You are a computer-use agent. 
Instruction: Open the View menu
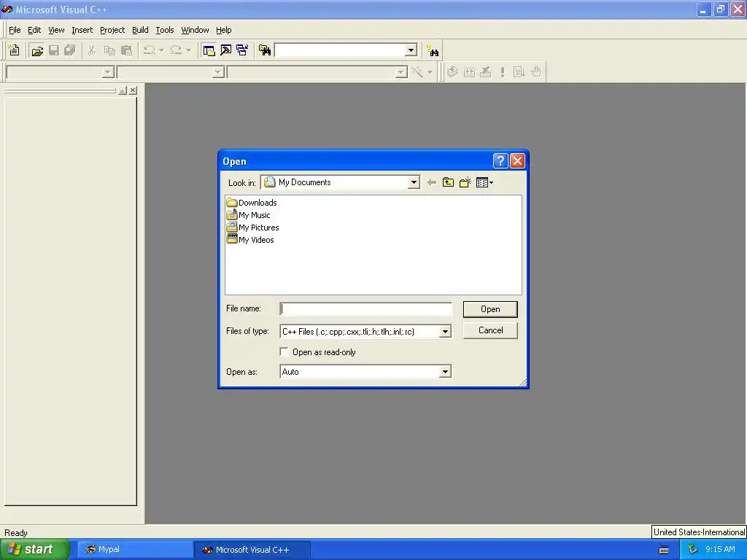56,30
